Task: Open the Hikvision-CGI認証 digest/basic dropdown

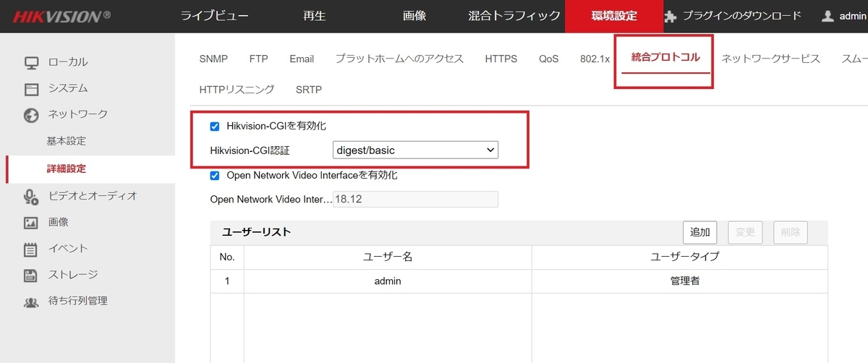Action: pyautogui.click(x=415, y=150)
